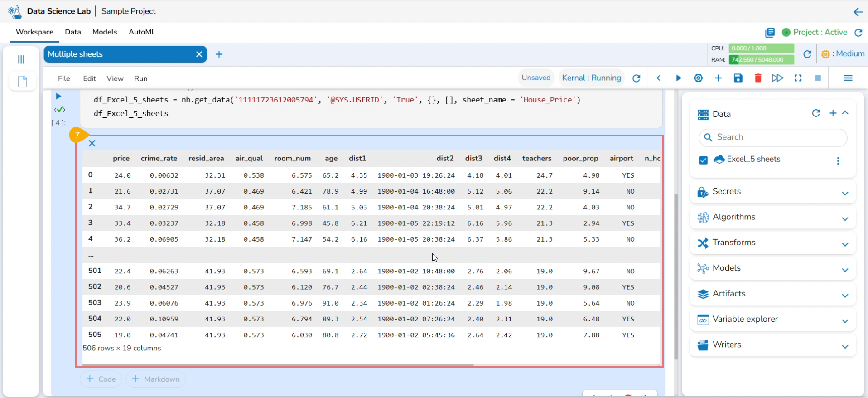Toggle the Excel_5 sheets checkbox

coord(703,160)
